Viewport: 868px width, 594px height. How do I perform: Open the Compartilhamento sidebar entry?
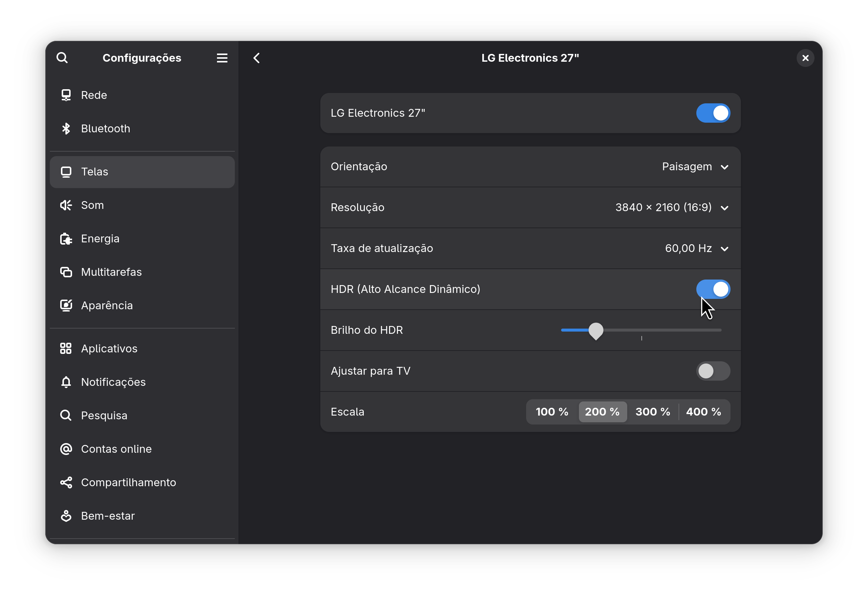coord(142,482)
